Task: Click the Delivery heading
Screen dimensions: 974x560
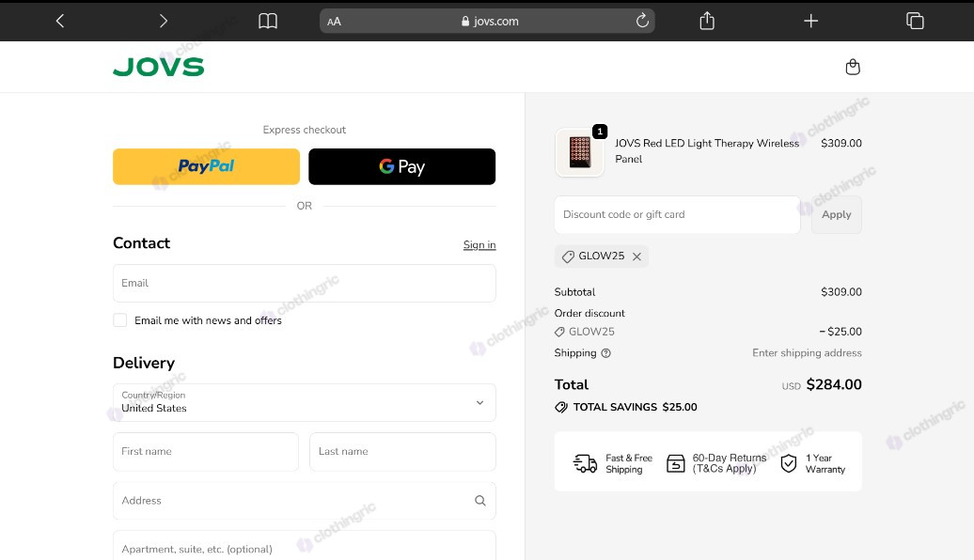Action: (x=144, y=363)
